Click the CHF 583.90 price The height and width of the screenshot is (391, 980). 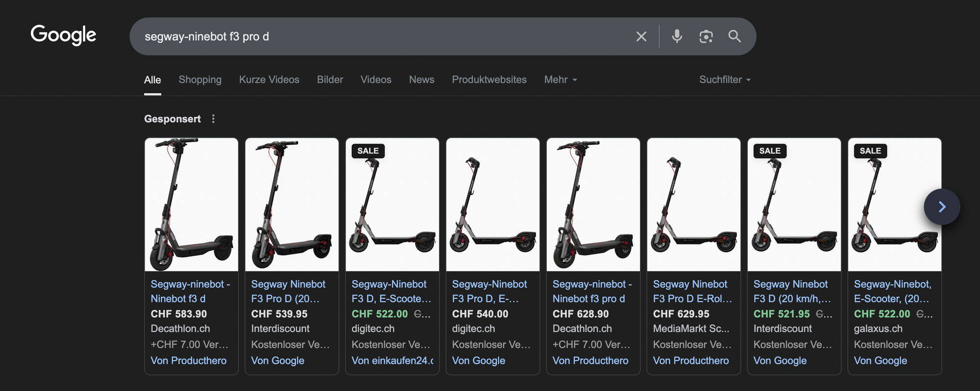(179, 314)
